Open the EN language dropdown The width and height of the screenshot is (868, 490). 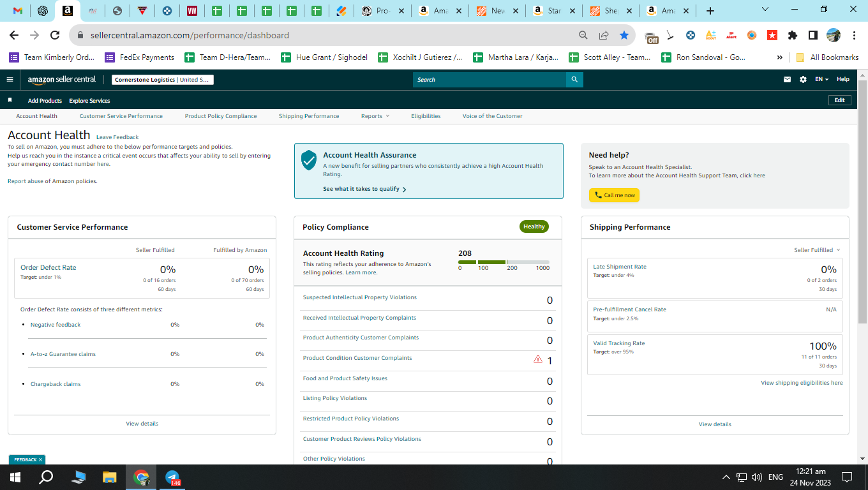tap(821, 80)
